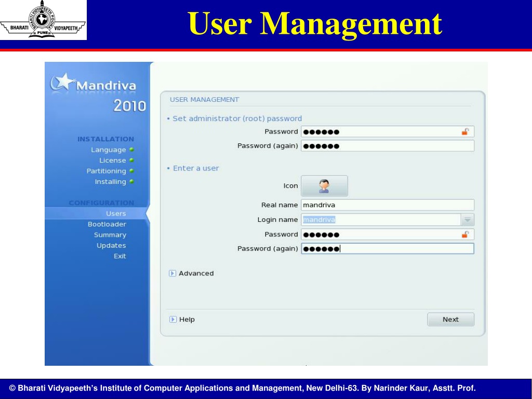Click green dot beside Installing step
532x399 pixels.
coord(131,181)
